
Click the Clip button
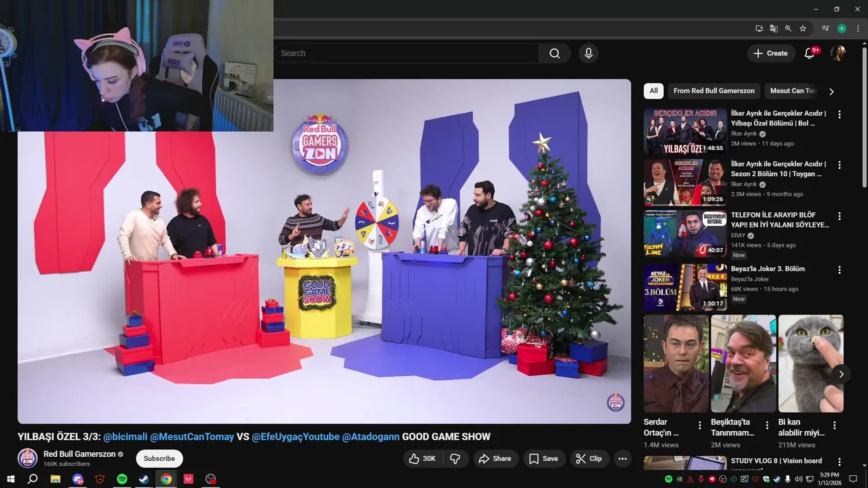(589, 459)
